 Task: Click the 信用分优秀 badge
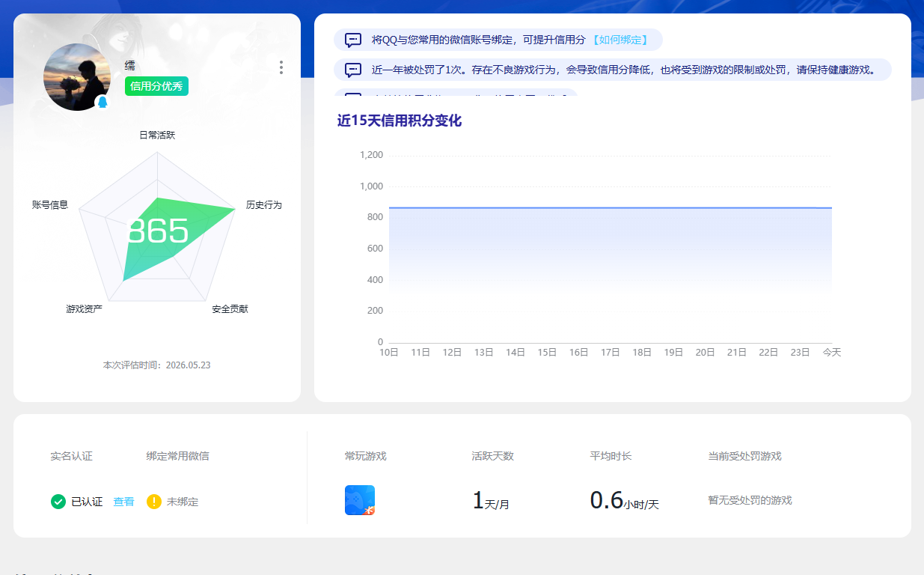pos(156,86)
